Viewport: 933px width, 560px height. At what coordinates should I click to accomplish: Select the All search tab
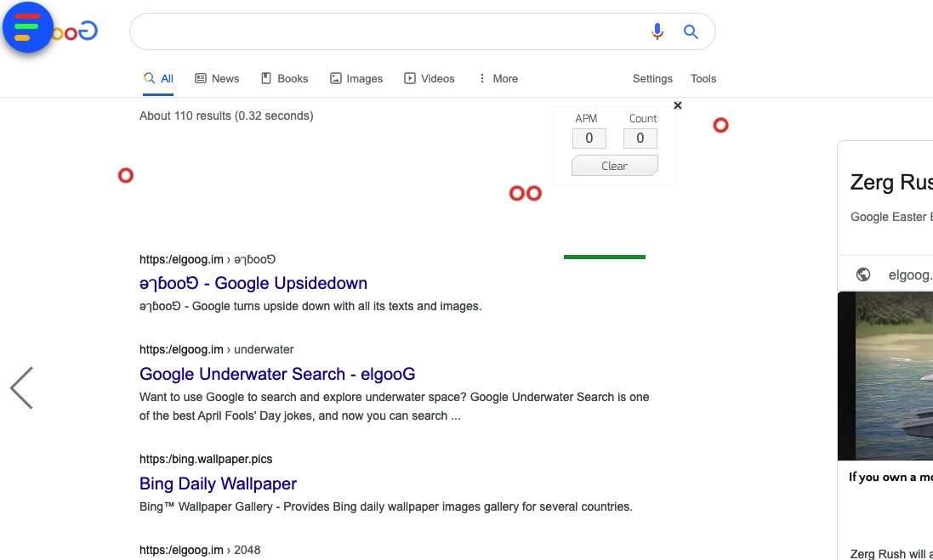pyautogui.click(x=158, y=78)
